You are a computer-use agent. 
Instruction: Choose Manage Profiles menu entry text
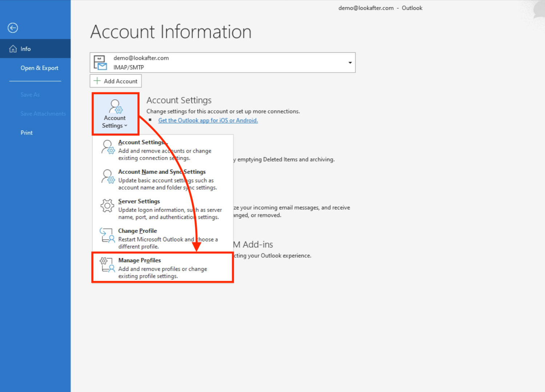pyautogui.click(x=140, y=260)
